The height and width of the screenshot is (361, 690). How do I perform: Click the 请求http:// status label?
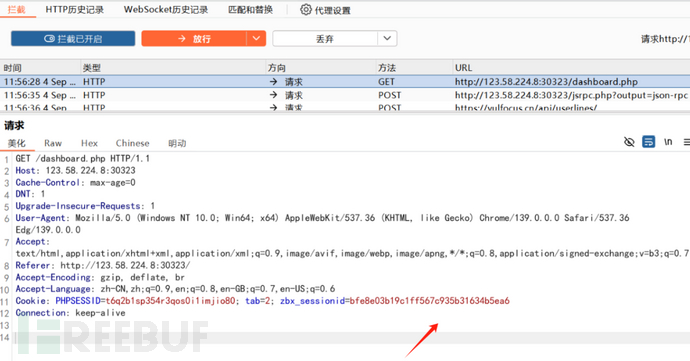tap(665, 39)
